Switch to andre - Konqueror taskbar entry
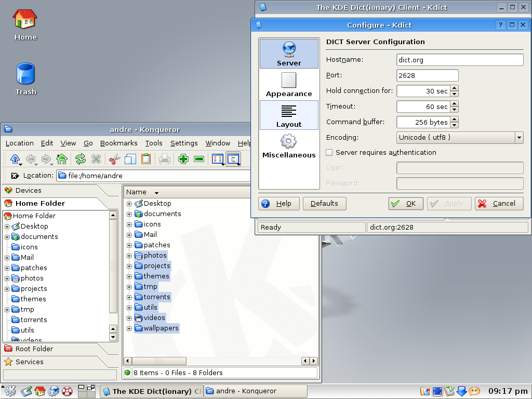Image resolution: width=532 pixels, height=399 pixels. (256, 391)
